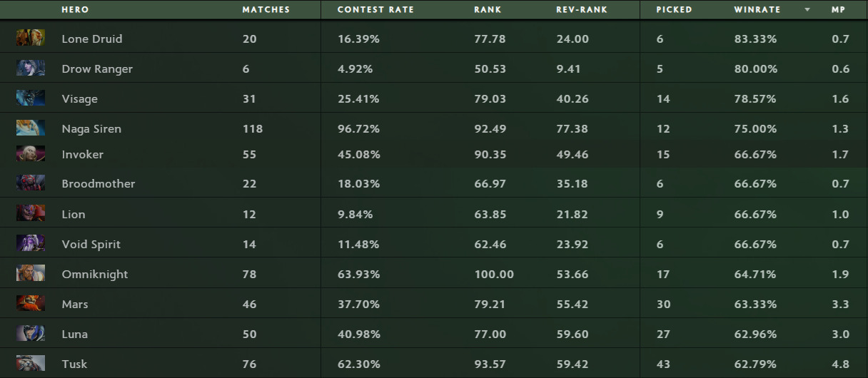Select the Omniknight hero icon
The image size is (868, 378).
pos(31,274)
